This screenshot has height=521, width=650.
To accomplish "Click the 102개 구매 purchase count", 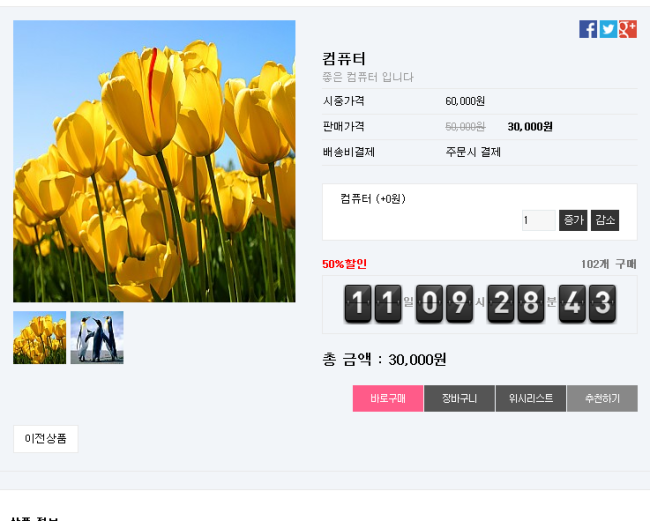I will pyautogui.click(x=608, y=264).
